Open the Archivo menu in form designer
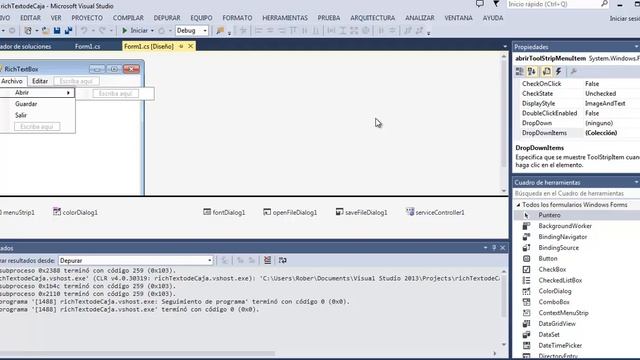This screenshot has height=360, width=640. (x=12, y=81)
